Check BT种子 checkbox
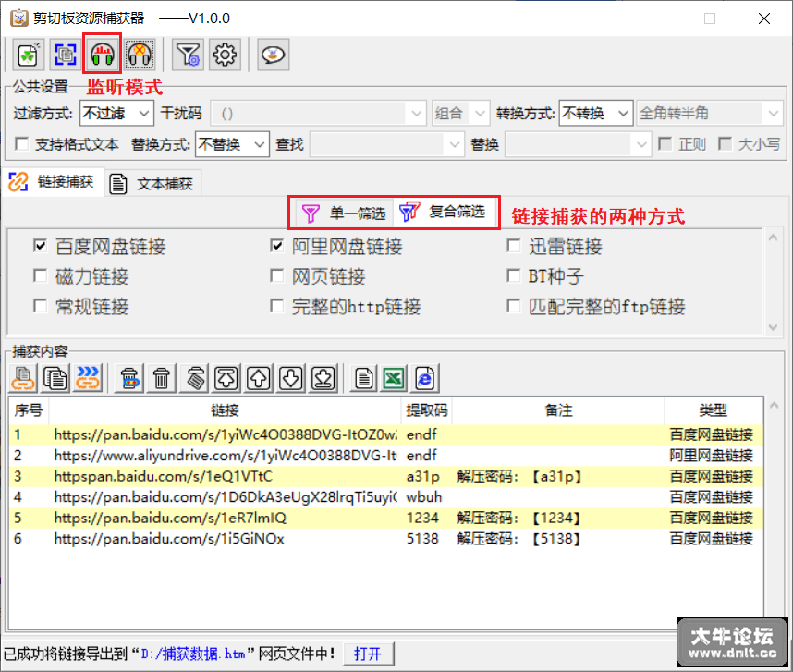 [x=514, y=276]
